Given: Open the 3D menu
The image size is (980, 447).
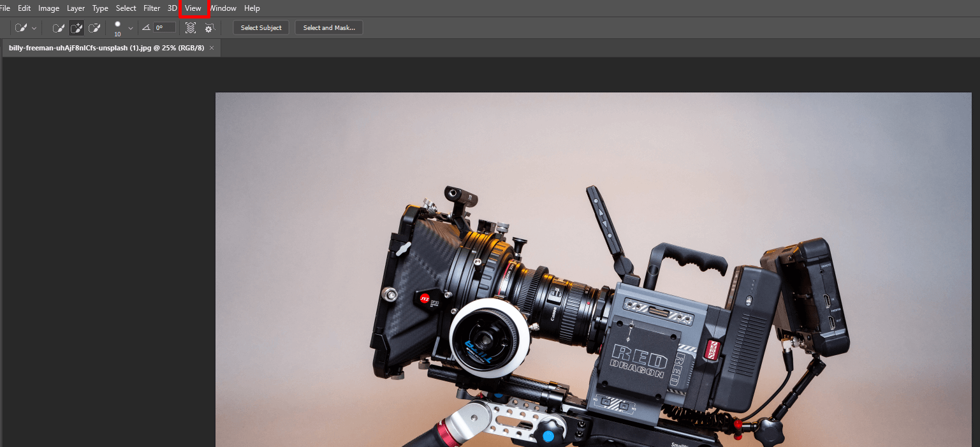Looking at the screenshot, I should coord(172,8).
